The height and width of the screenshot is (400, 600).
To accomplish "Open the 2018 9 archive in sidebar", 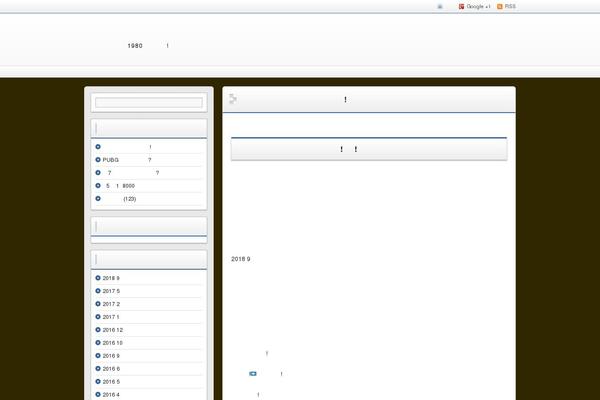I will [111, 278].
